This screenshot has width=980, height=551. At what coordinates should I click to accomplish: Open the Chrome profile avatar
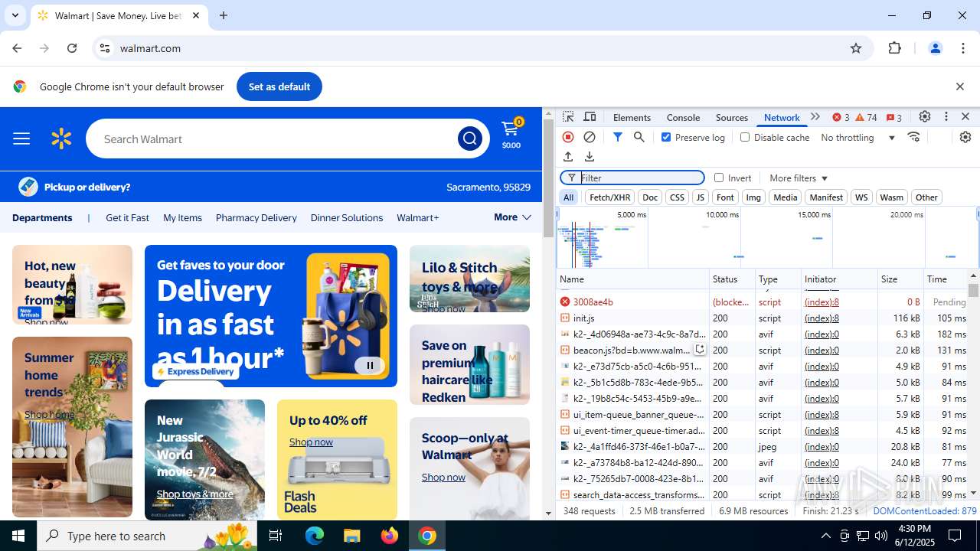click(x=935, y=48)
